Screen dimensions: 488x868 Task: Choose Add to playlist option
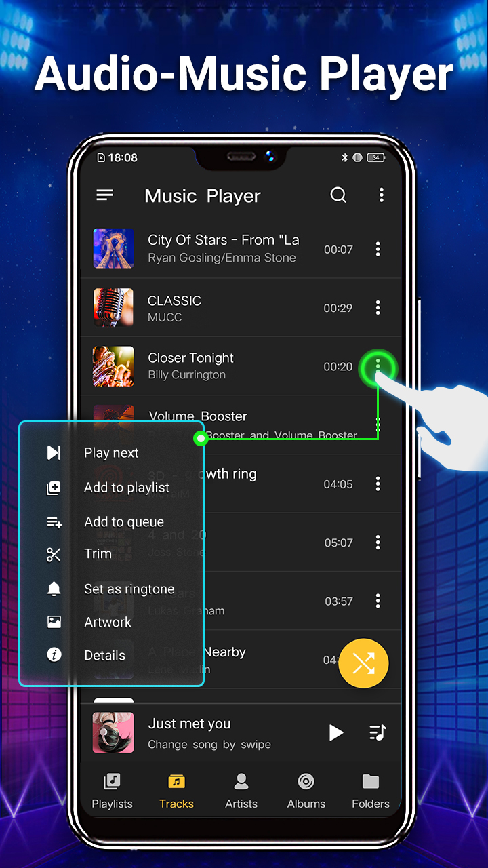127,488
